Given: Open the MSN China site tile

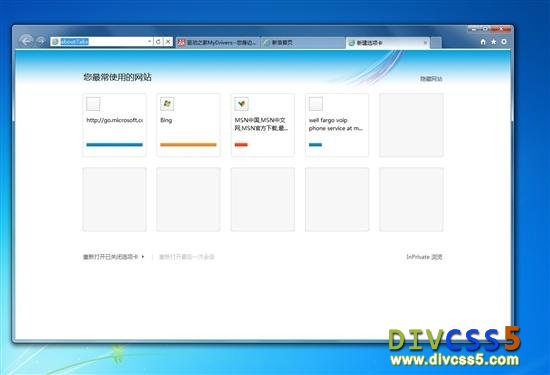Looking at the screenshot, I should tap(263, 125).
